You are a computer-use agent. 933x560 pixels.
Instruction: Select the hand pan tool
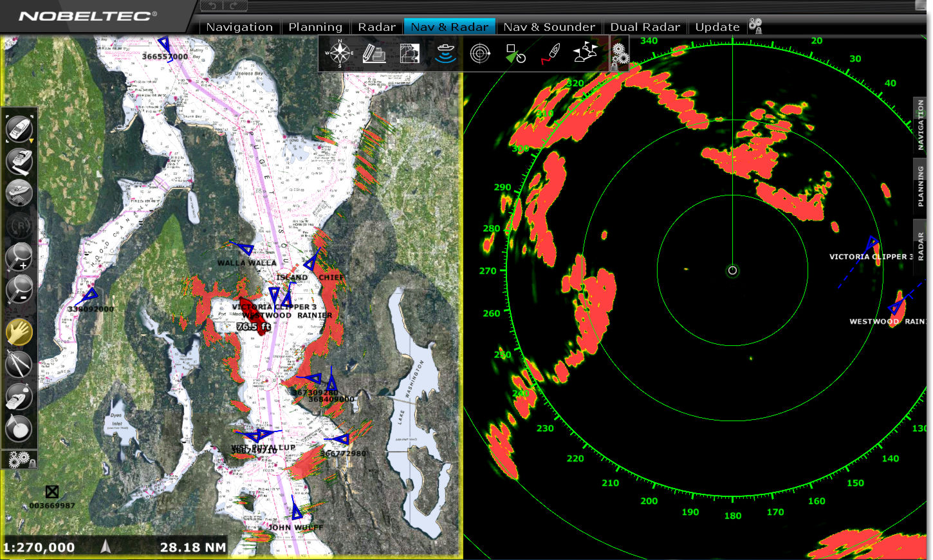pyautogui.click(x=19, y=332)
